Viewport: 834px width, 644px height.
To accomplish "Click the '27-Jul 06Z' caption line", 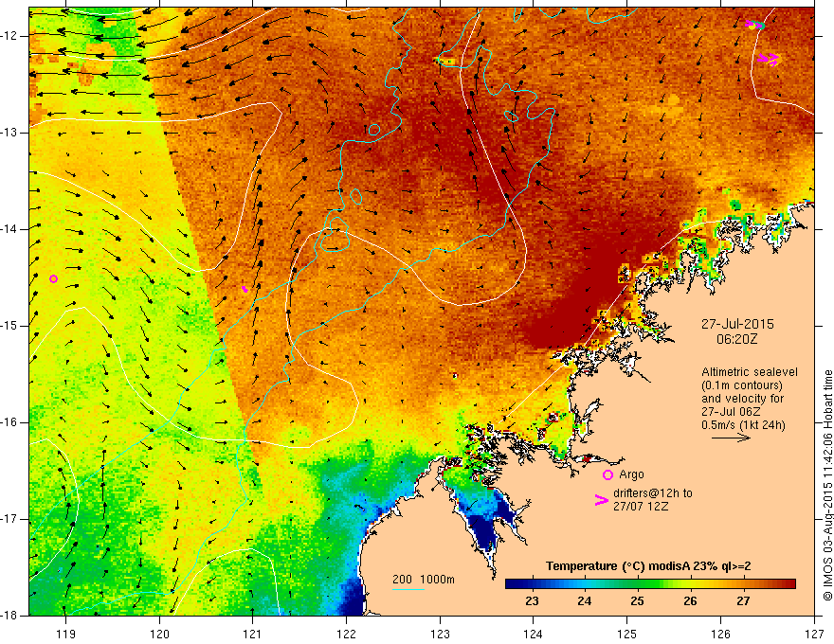I will click(x=731, y=412).
